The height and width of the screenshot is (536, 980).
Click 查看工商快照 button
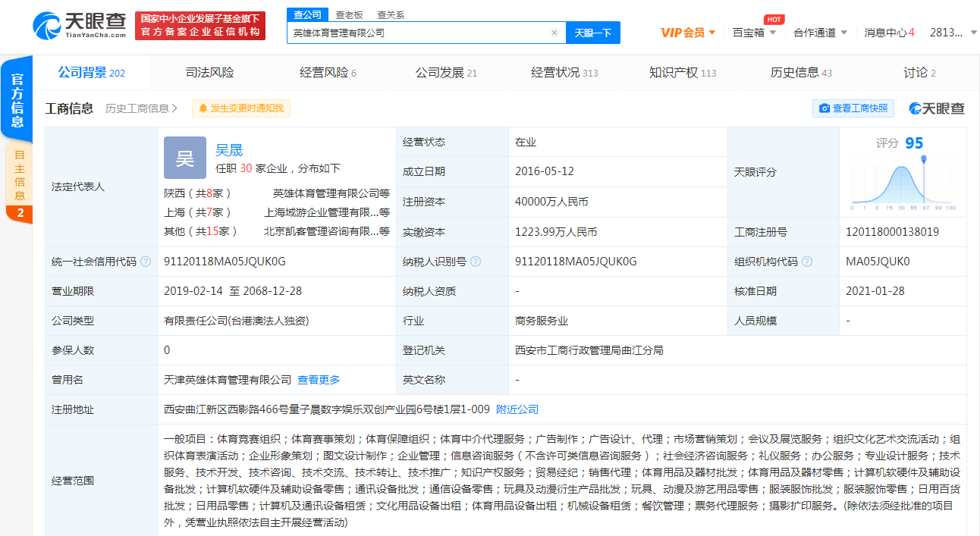(x=853, y=108)
